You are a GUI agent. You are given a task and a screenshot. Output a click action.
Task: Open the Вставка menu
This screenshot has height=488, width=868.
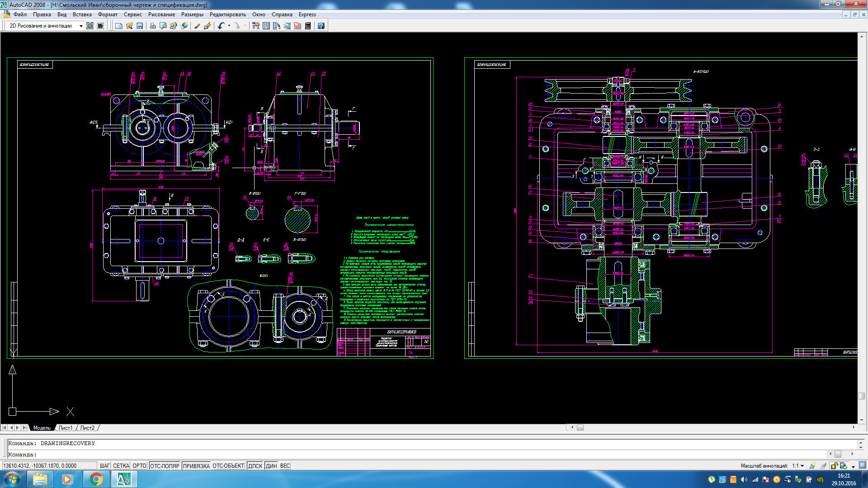(82, 14)
